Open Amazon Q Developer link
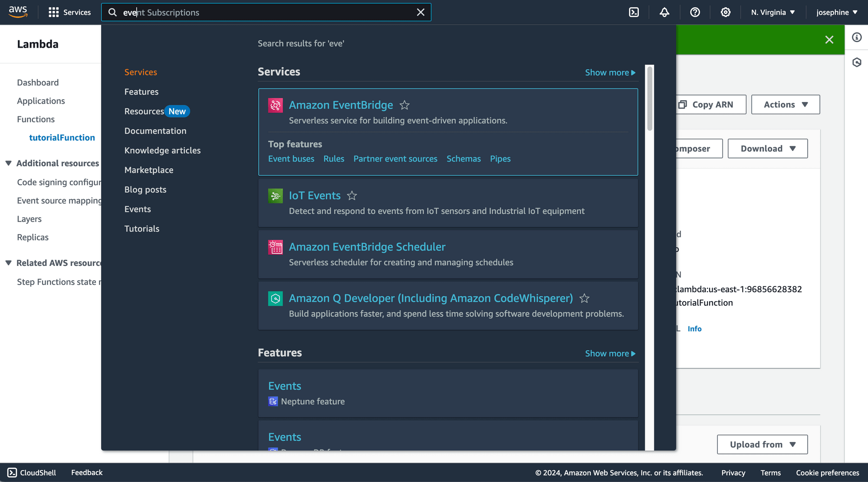 click(431, 298)
